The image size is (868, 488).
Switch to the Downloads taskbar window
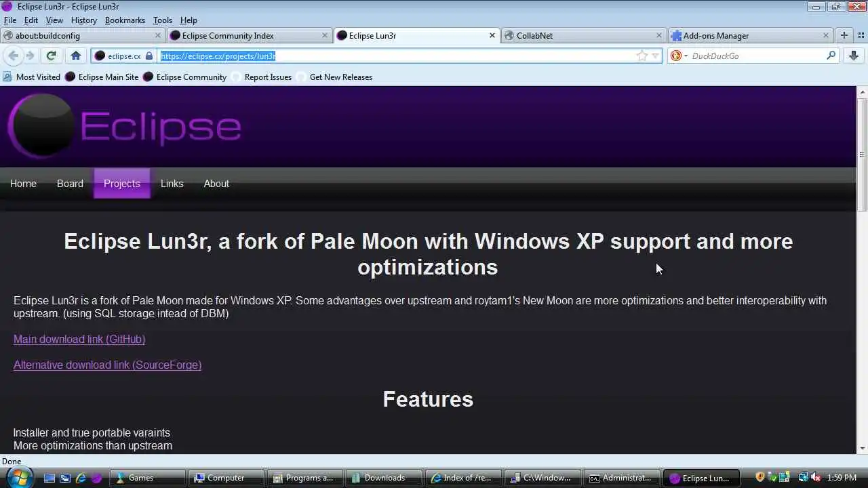pyautogui.click(x=384, y=478)
